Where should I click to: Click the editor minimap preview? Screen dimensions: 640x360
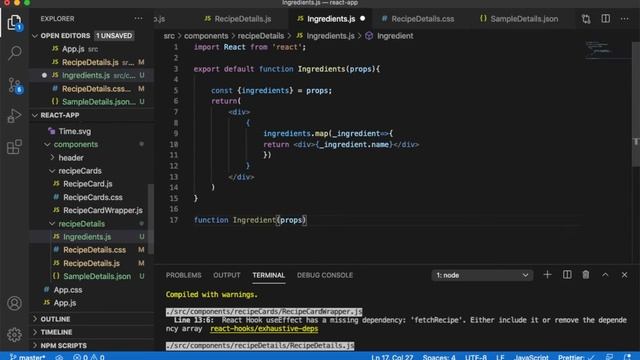click(x=607, y=50)
